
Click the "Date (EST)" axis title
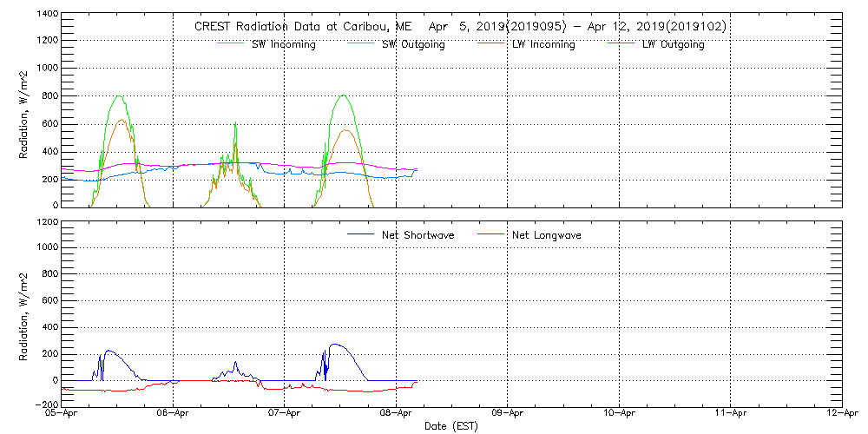click(x=452, y=427)
